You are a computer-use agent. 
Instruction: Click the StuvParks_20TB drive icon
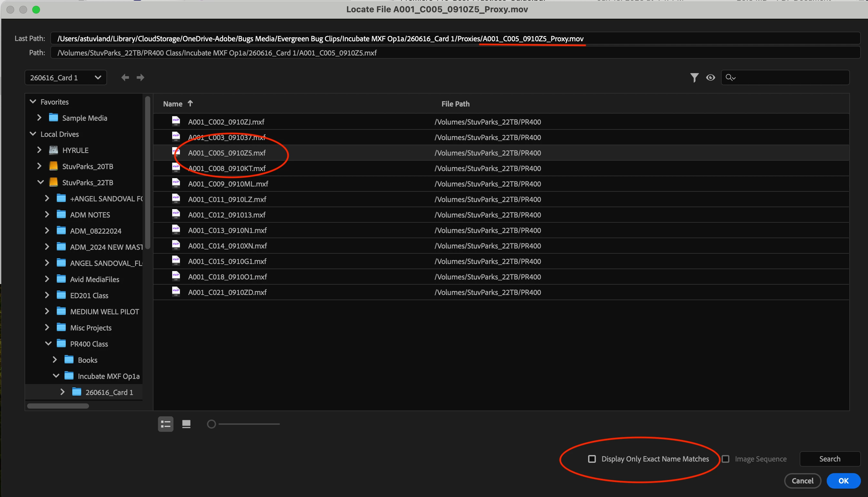tap(54, 166)
